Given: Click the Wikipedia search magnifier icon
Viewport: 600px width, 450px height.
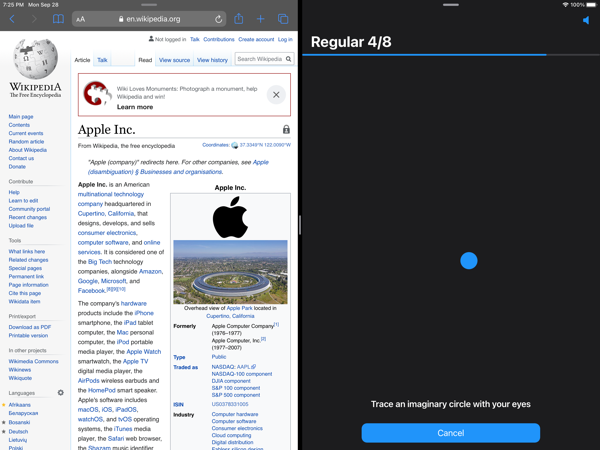Looking at the screenshot, I should click(x=289, y=59).
